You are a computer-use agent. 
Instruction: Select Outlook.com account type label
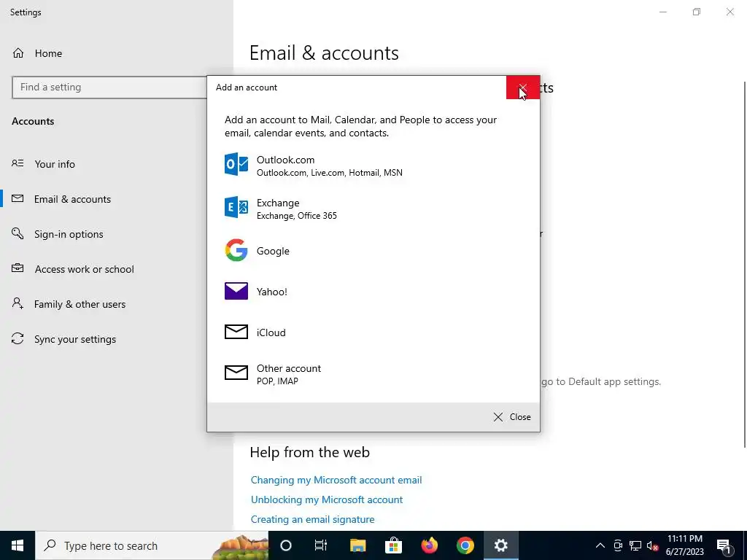(x=329, y=166)
